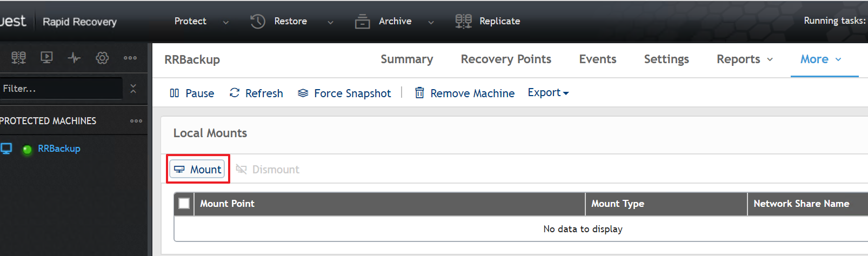Expand the Export dropdown
The width and height of the screenshot is (868, 256).
548,93
